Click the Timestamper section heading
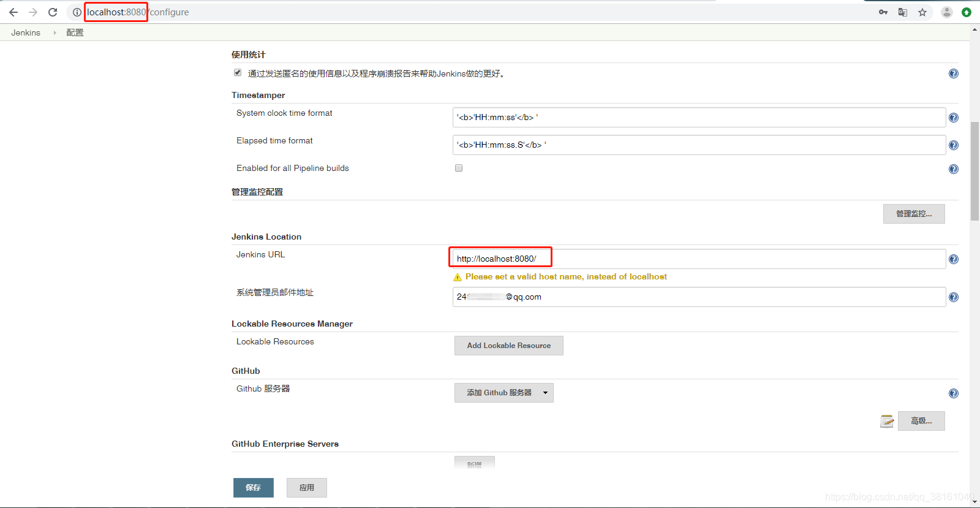Viewport: 980px width, 508px height. click(258, 95)
